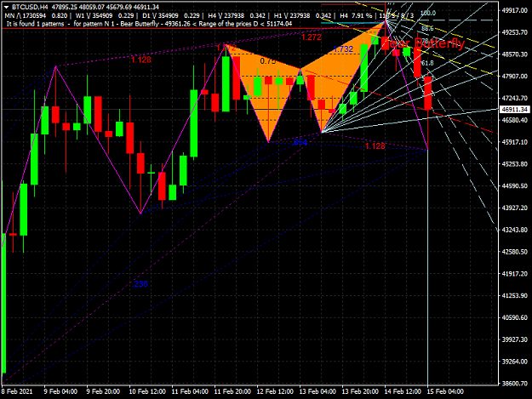532x399 pixels.
Task: Click the 88.6 Fibonacci level label
Action: tap(427, 28)
